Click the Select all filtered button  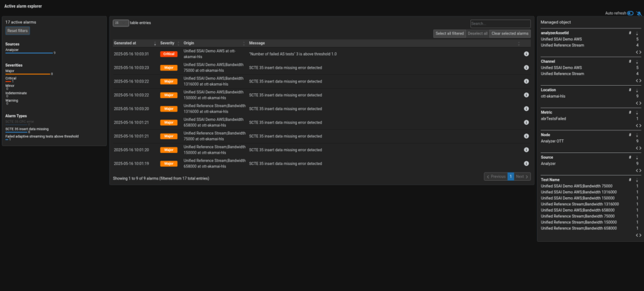coord(450,33)
